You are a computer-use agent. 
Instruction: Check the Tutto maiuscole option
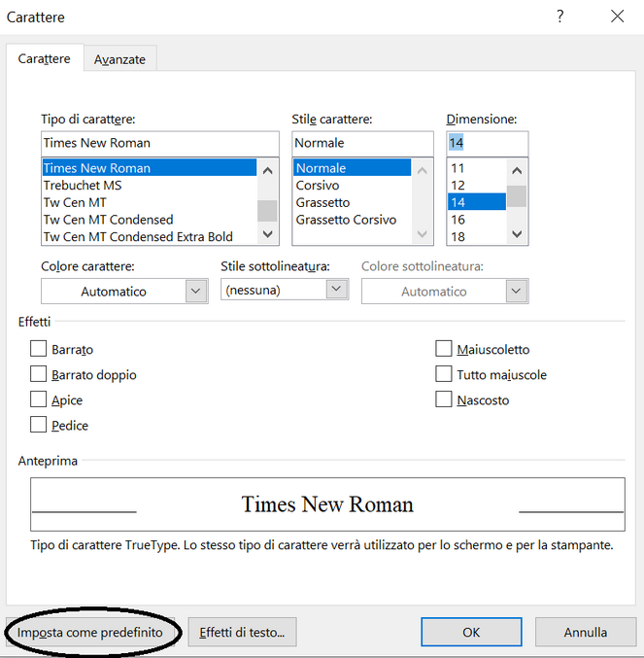point(444,374)
